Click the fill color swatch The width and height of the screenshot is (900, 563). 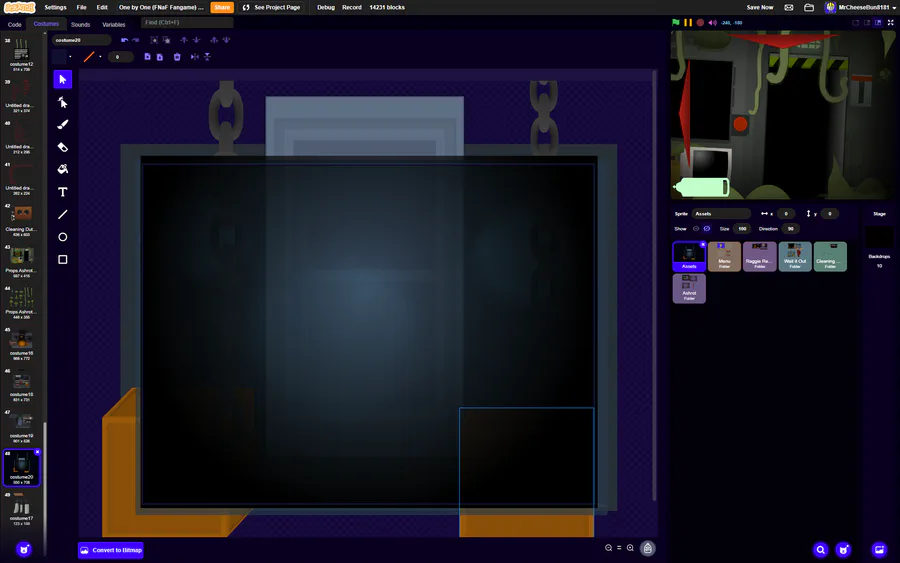click(59, 57)
